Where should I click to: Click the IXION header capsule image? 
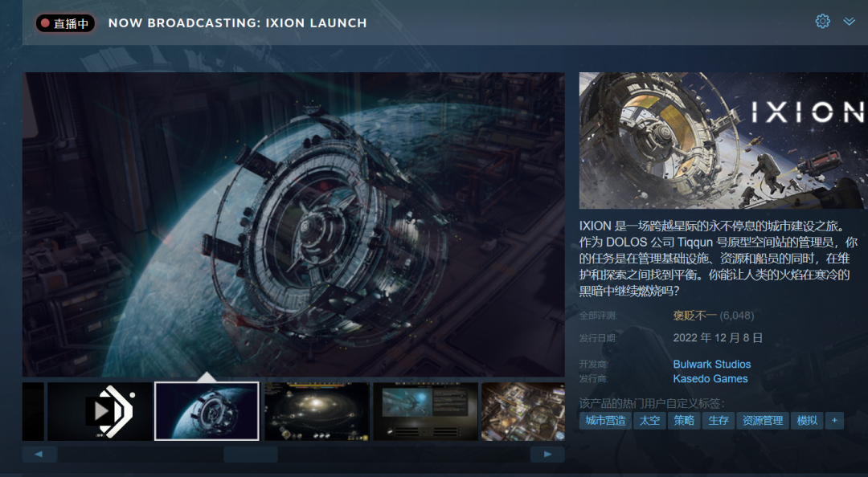tap(723, 141)
